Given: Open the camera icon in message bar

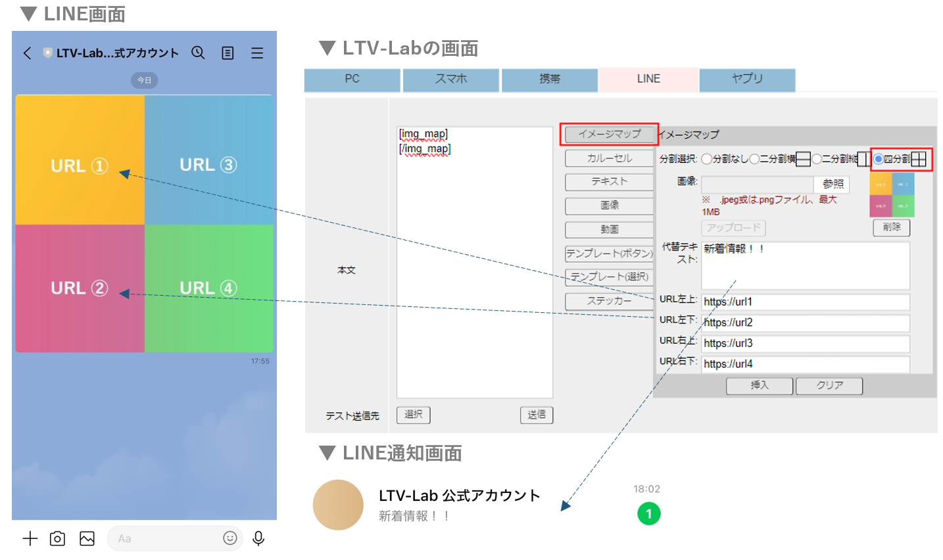Looking at the screenshot, I should tap(58, 539).
